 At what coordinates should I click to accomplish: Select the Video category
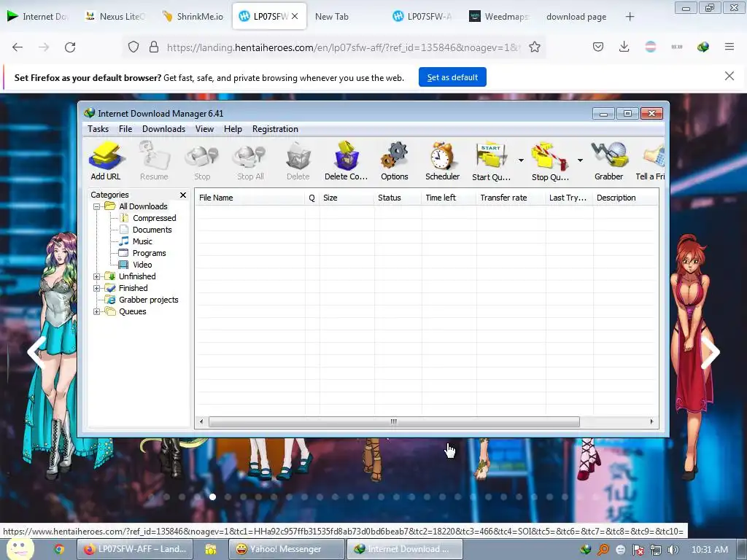tap(142, 265)
